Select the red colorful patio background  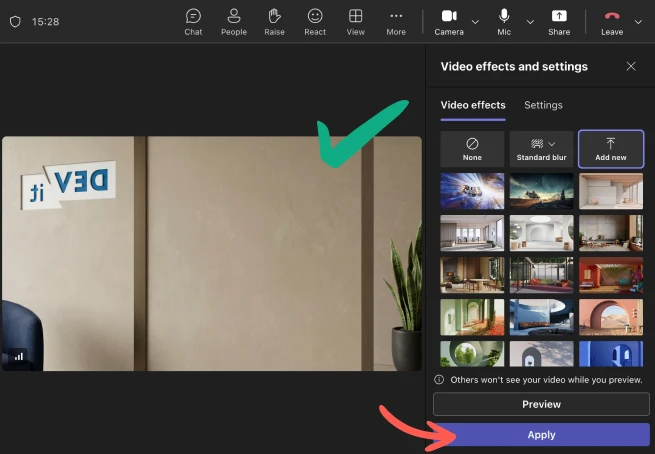[611, 275]
